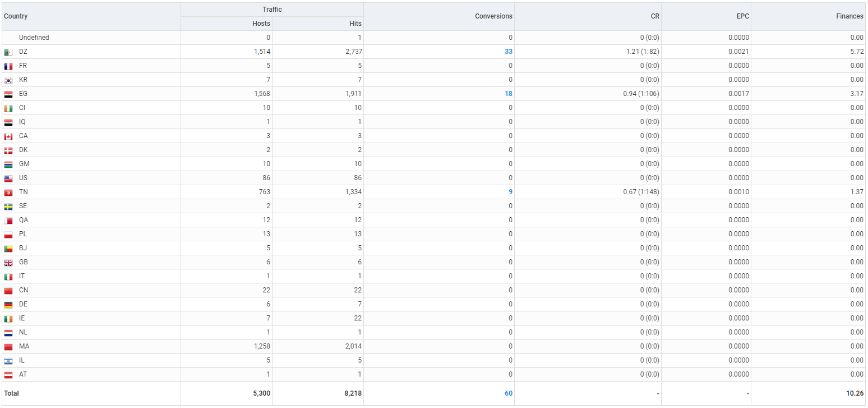868x408 pixels.
Task: Sort table by Country column header
Action: (16, 16)
